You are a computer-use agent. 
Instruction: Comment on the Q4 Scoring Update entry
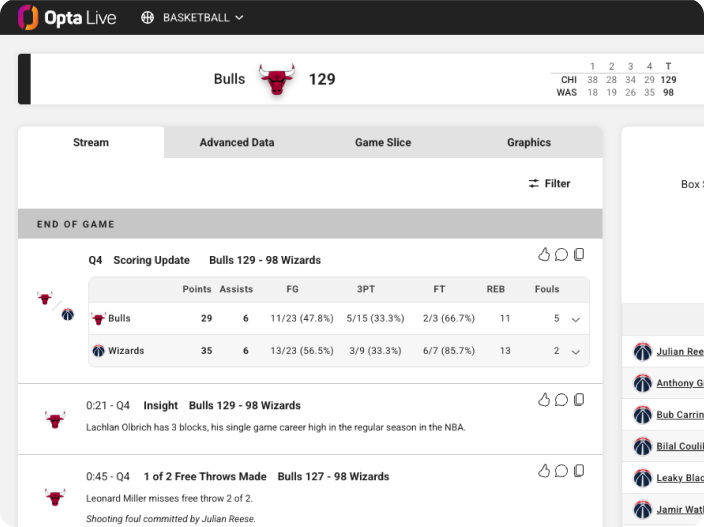[561, 255]
